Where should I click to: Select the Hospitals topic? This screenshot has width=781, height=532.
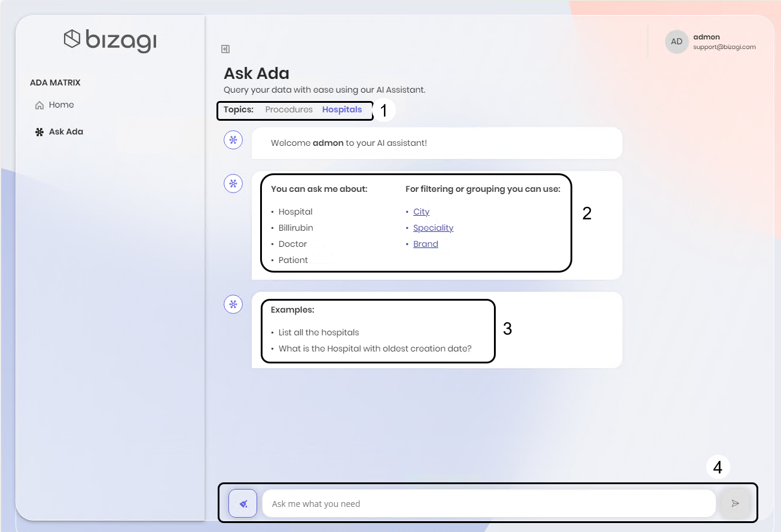click(342, 110)
